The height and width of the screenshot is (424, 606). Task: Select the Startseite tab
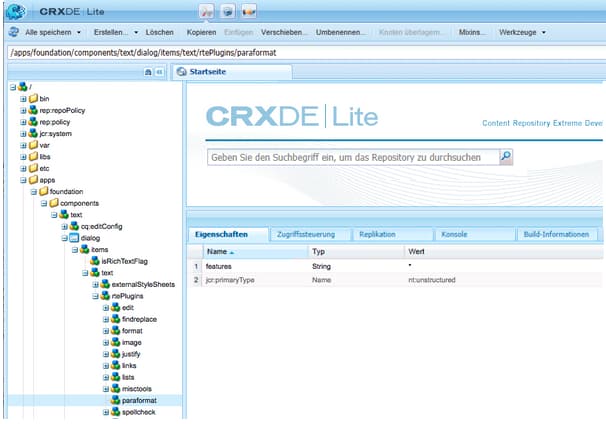[x=232, y=72]
